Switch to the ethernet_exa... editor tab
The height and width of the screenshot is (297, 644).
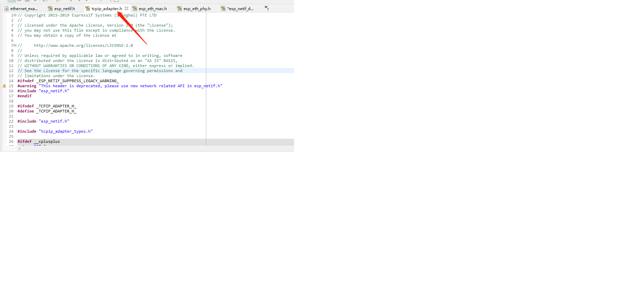click(21, 8)
